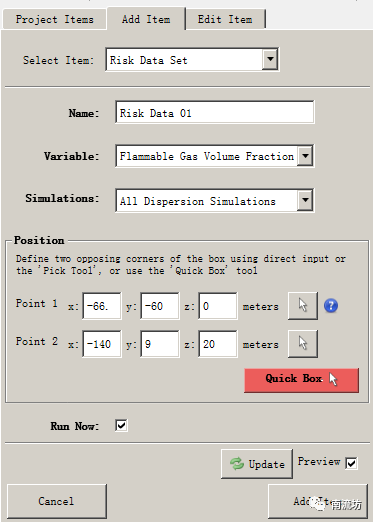
Task: Click the Point 2 pick tool icon
Action: tap(303, 344)
